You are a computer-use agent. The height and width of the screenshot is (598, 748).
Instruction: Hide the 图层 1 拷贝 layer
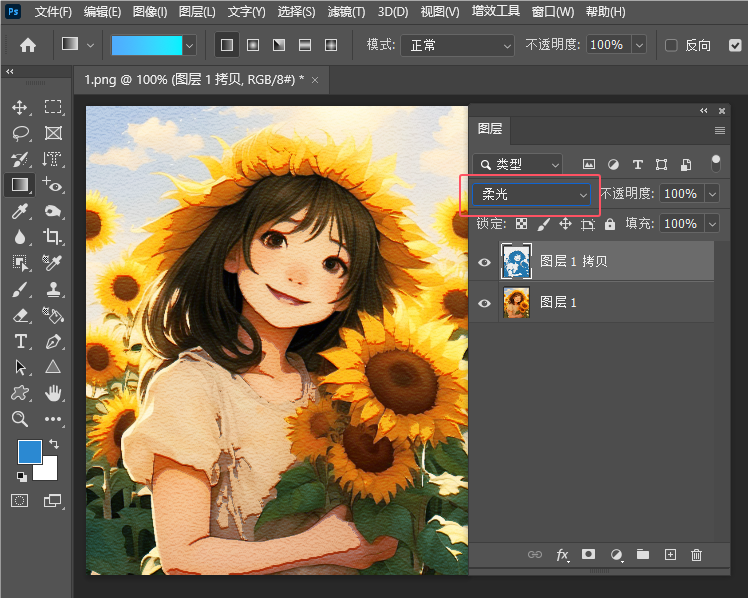pyautogui.click(x=485, y=262)
